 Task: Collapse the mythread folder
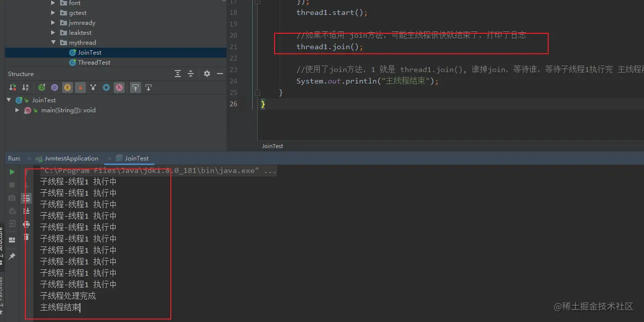(x=53, y=43)
